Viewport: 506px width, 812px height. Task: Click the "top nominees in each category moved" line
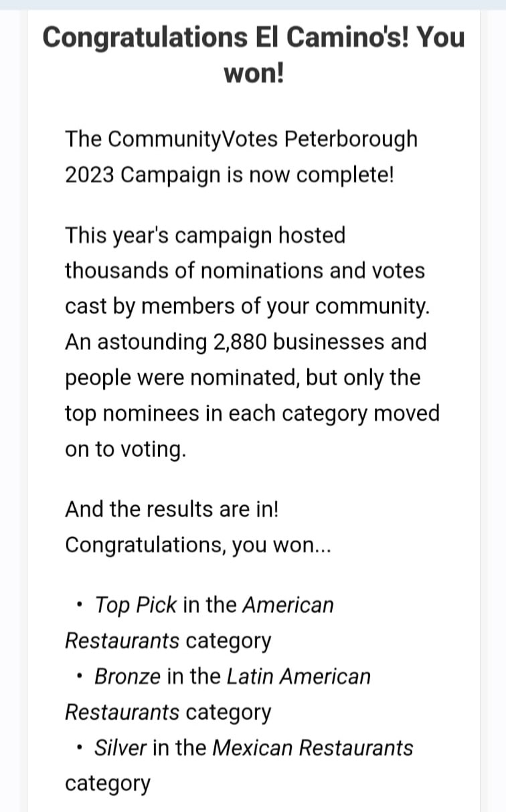pos(252,414)
